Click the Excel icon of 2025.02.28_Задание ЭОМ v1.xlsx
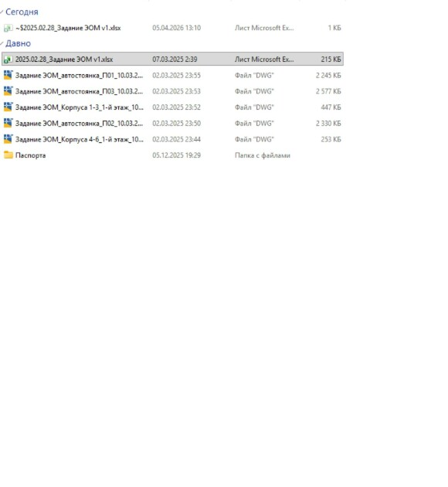This screenshot has height=487, width=448. 8,60
